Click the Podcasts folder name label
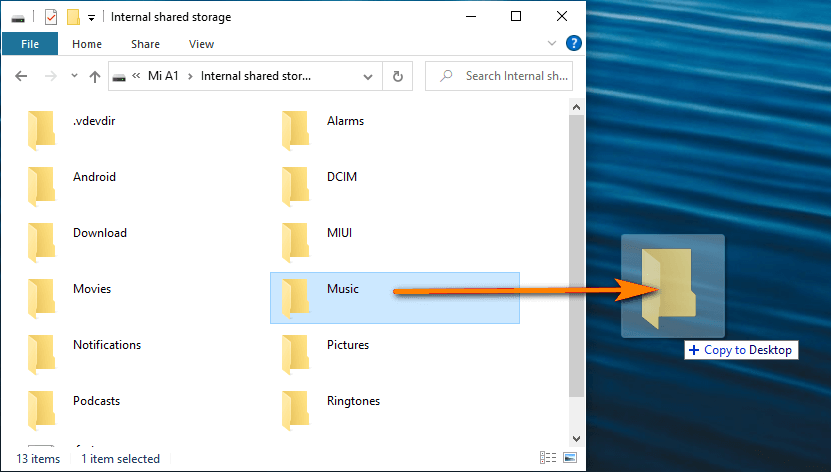Image resolution: width=831 pixels, height=472 pixels. click(x=96, y=401)
